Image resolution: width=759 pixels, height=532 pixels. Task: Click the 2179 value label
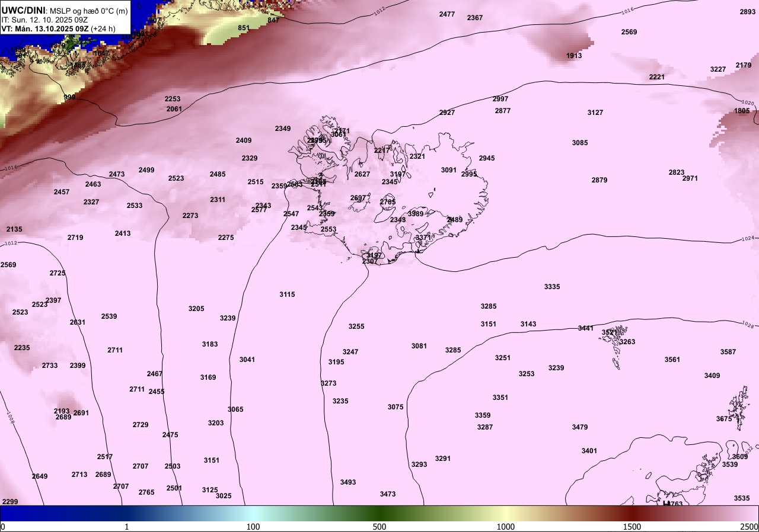(744, 65)
